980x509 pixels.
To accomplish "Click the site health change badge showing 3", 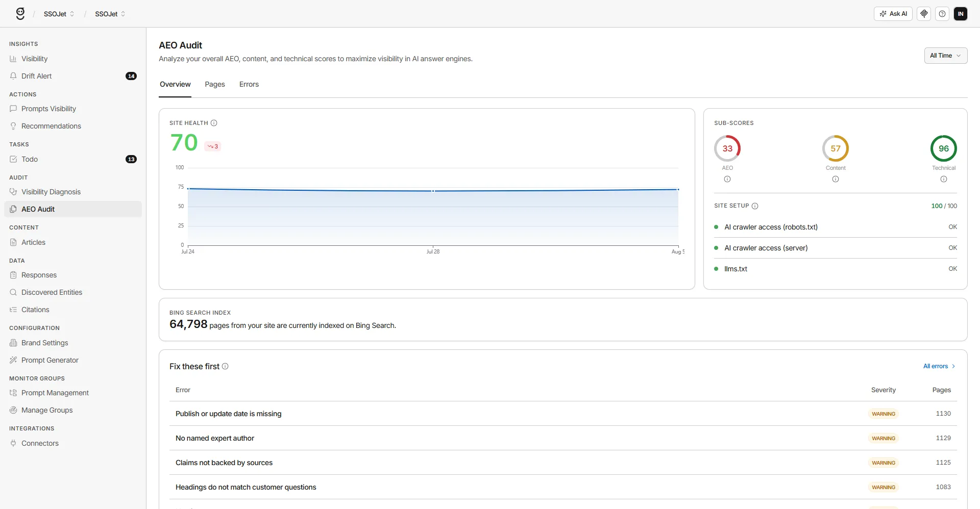I will 213,146.
